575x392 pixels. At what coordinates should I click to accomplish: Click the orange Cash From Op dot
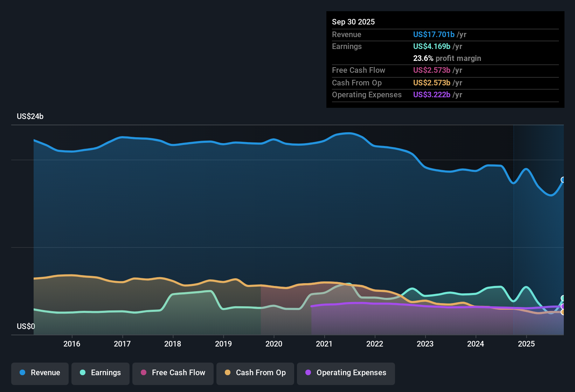tap(228, 373)
